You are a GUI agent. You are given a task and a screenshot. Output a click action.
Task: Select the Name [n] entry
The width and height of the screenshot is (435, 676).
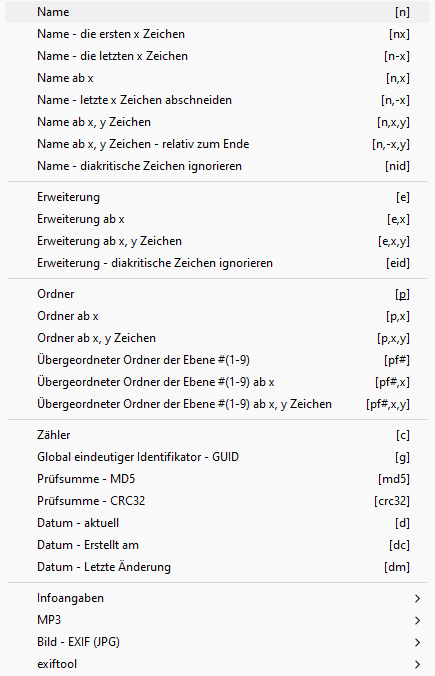217,12
